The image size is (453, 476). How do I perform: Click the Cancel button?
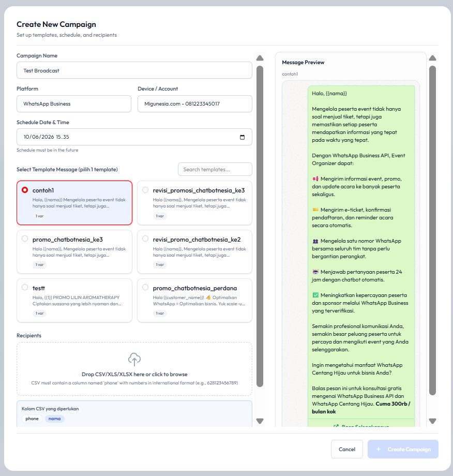click(347, 449)
